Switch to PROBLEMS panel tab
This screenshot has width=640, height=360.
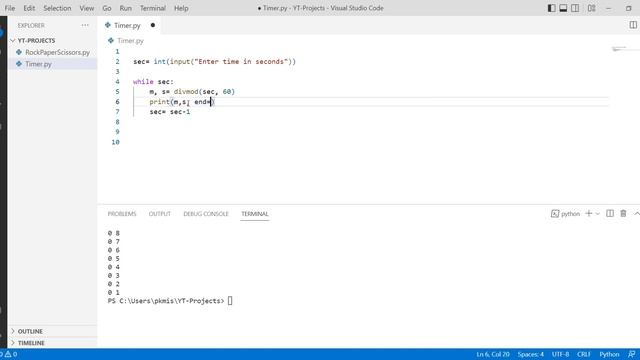click(122, 214)
